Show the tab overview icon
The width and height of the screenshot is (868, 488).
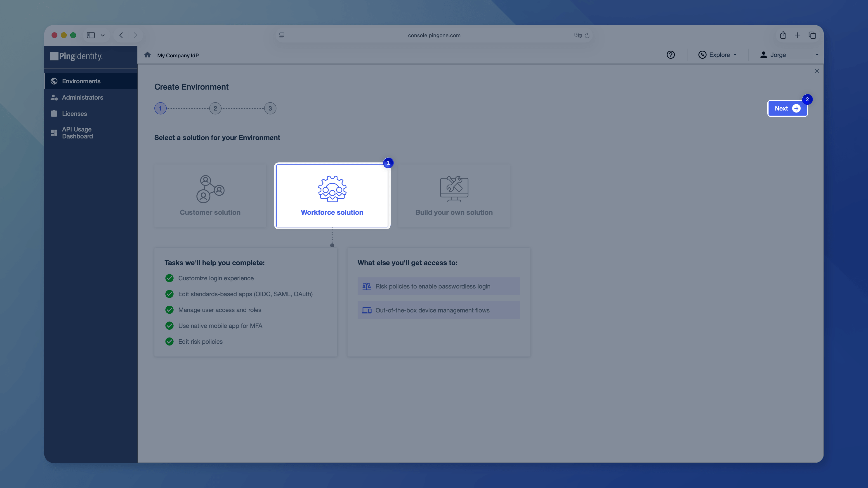click(812, 35)
